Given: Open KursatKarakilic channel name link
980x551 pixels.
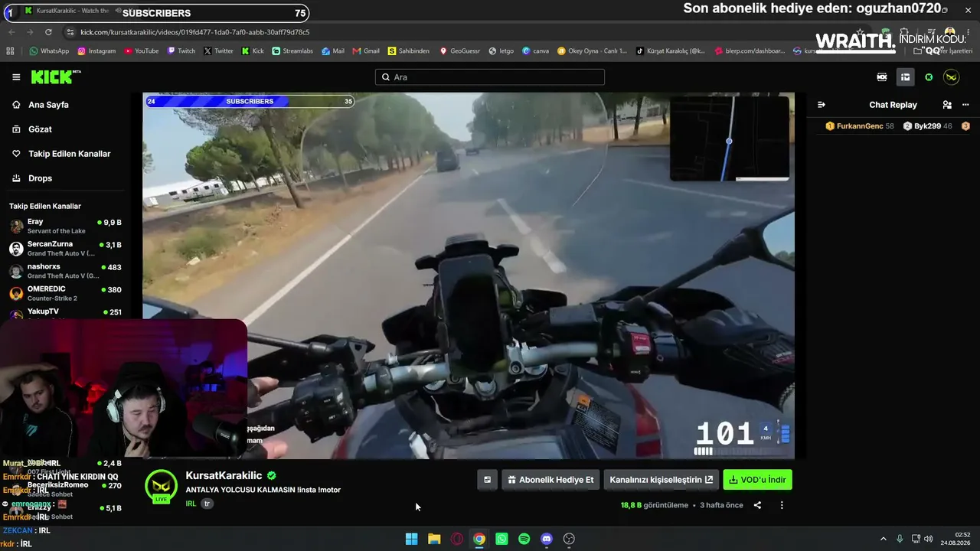Looking at the screenshot, I should click(x=224, y=475).
